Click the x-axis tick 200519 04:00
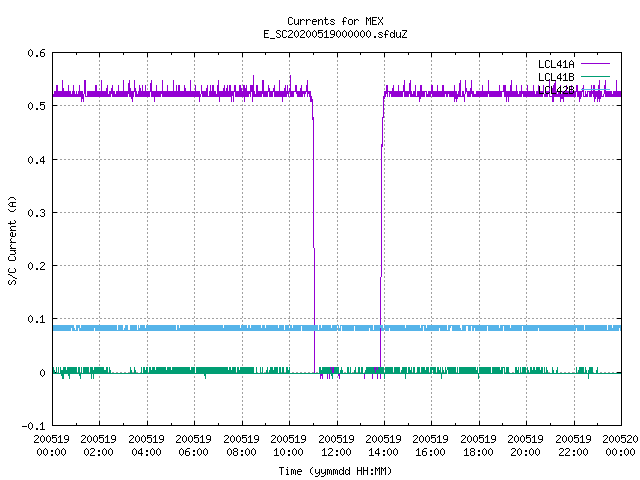640x480 pixels. [146, 446]
